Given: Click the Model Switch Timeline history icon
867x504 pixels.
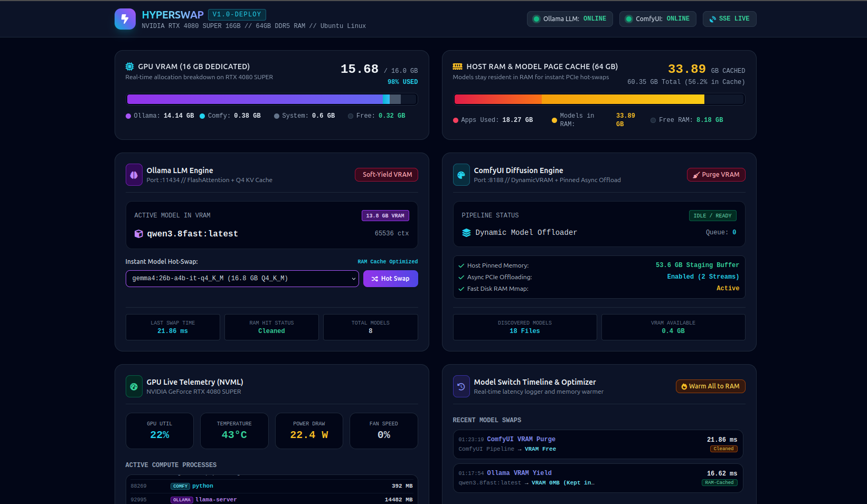Looking at the screenshot, I should tap(461, 386).
